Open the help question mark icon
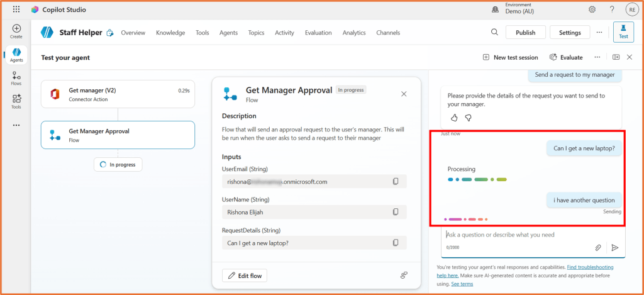The width and height of the screenshot is (644, 295). (x=612, y=9)
